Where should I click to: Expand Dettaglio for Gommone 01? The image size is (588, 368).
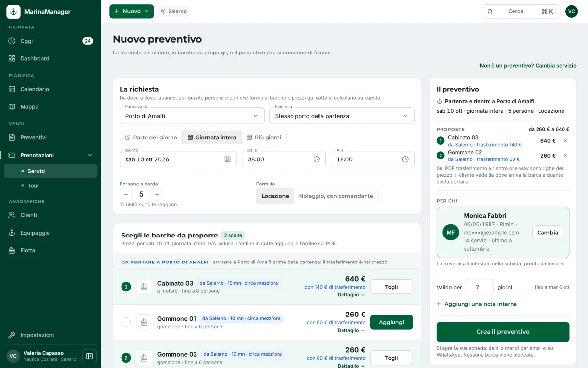click(x=351, y=330)
